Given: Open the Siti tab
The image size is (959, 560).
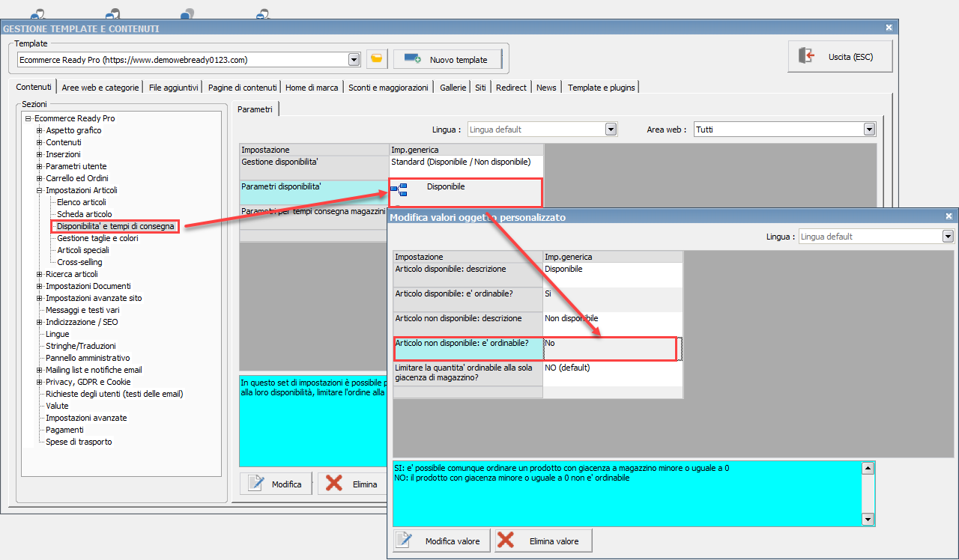Looking at the screenshot, I should (480, 88).
